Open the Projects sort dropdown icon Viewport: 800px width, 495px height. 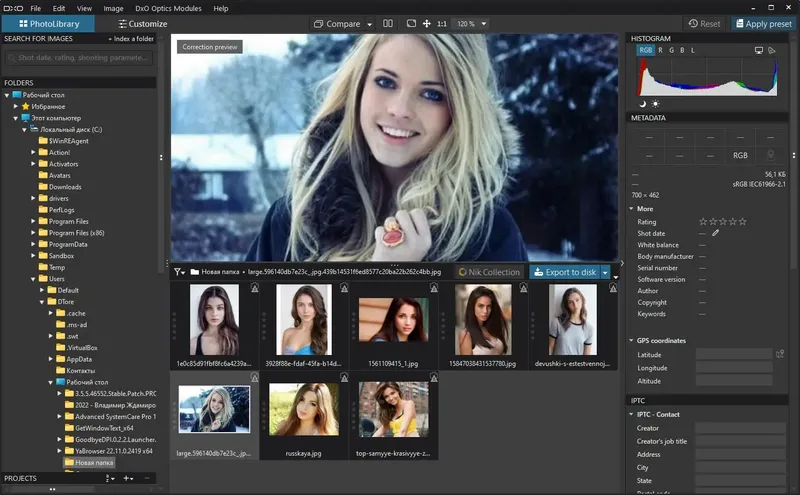click(110, 478)
